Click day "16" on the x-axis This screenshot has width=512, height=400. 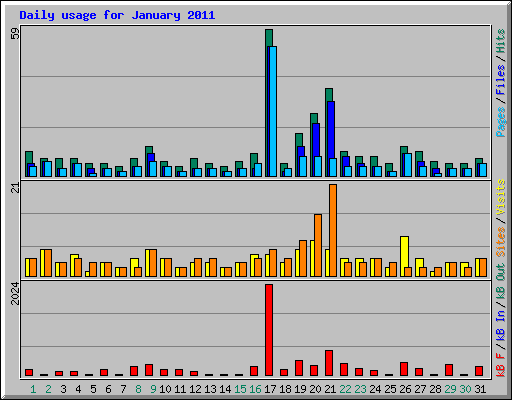(x=255, y=389)
